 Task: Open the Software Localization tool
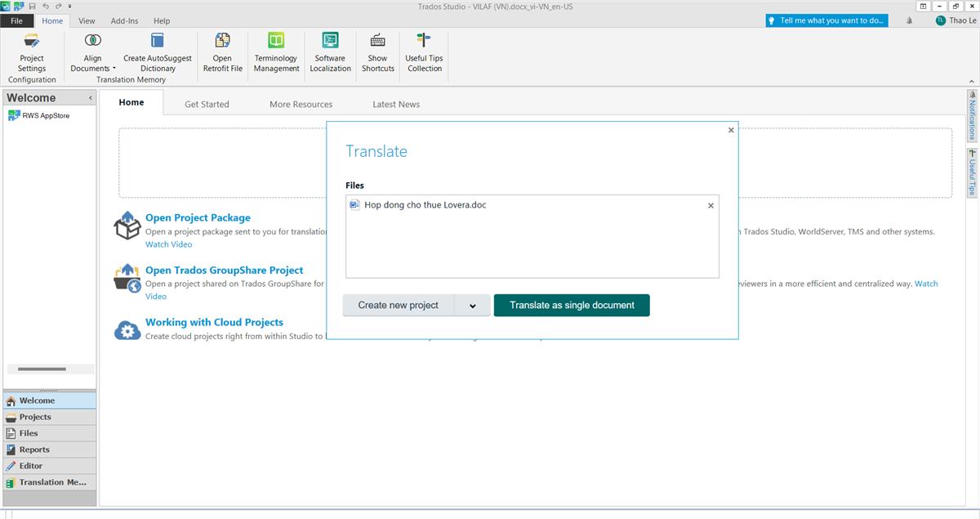tap(331, 53)
